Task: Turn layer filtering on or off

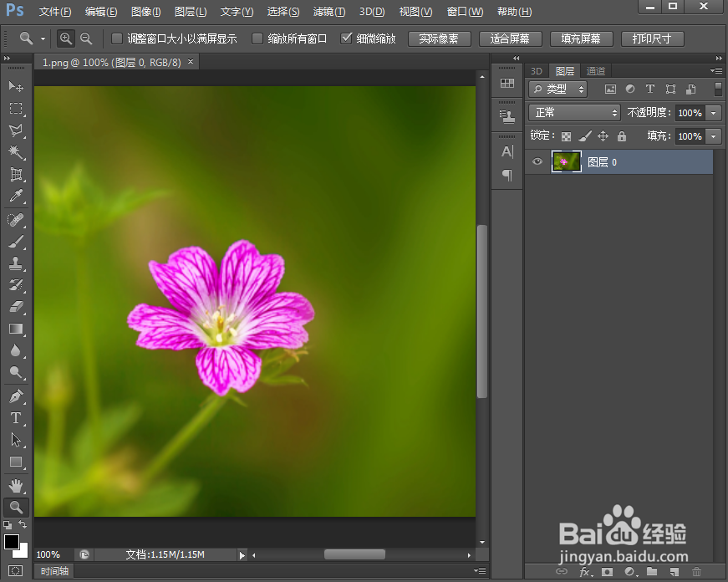Action: tap(718, 89)
